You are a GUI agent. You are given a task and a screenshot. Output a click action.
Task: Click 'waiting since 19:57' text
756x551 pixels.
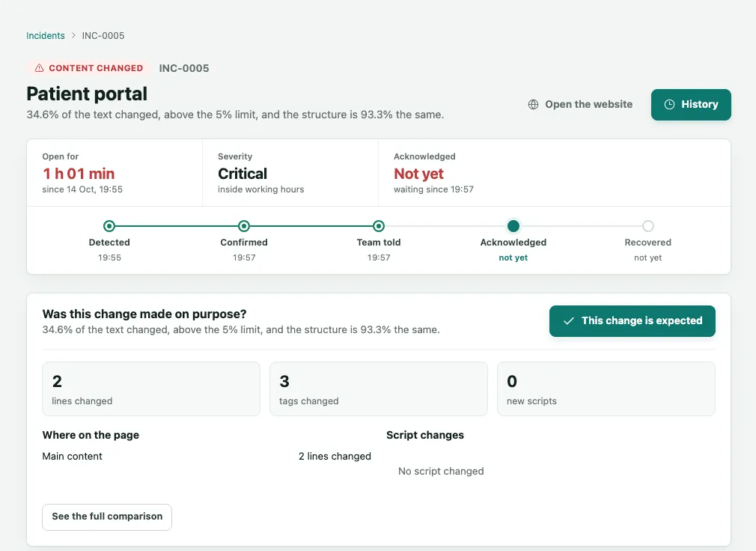433,189
